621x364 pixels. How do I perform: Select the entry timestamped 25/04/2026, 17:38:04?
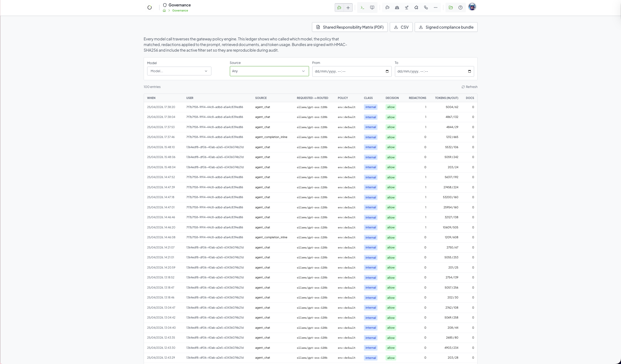click(310, 117)
